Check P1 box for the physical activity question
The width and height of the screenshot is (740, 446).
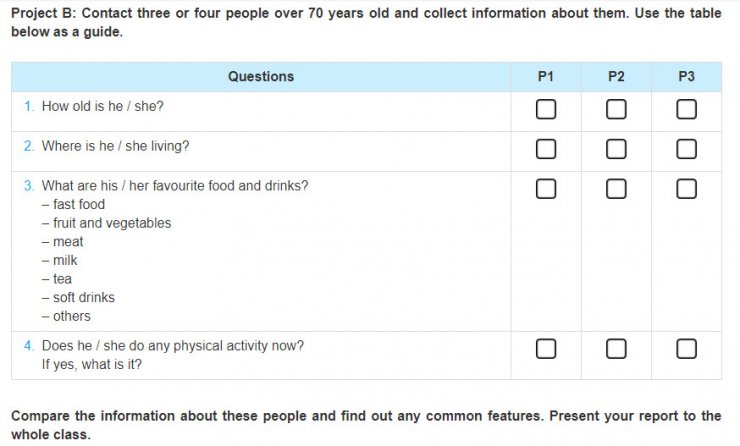pyautogui.click(x=545, y=348)
